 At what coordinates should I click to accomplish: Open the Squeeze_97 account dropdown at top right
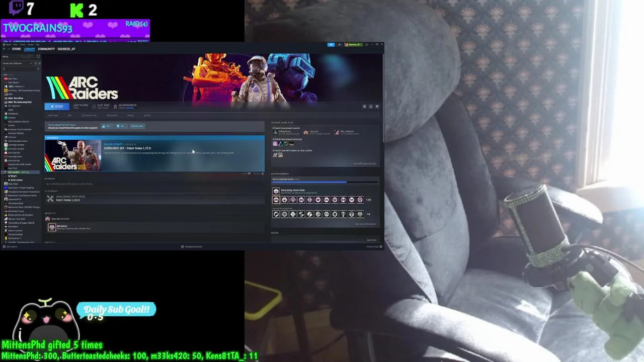pyautogui.click(x=354, y=45)
